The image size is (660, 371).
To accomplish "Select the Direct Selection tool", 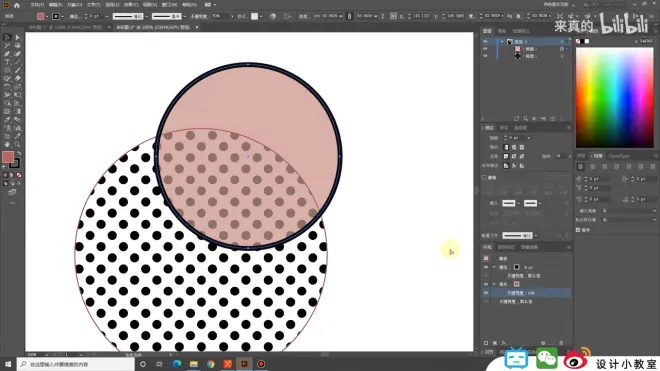I will tap(17, 37).
